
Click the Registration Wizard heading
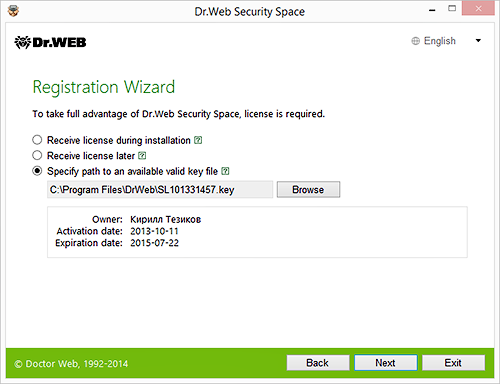coord(104,87)
